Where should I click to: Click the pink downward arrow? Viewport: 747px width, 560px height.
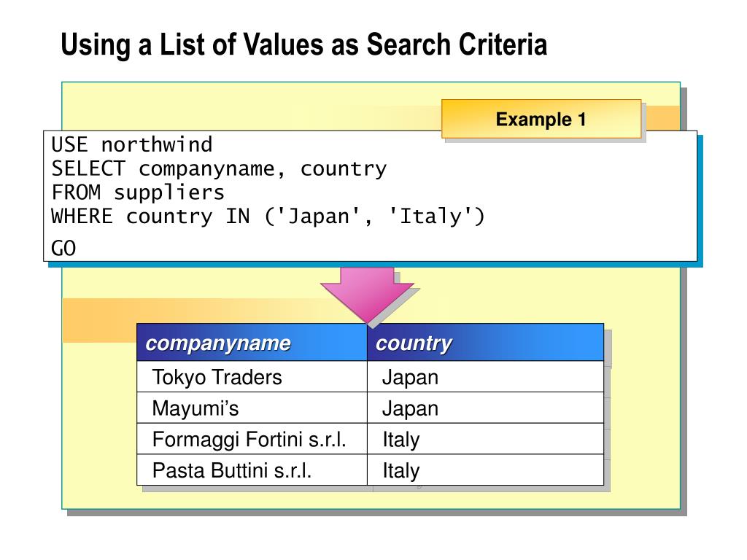367,293
